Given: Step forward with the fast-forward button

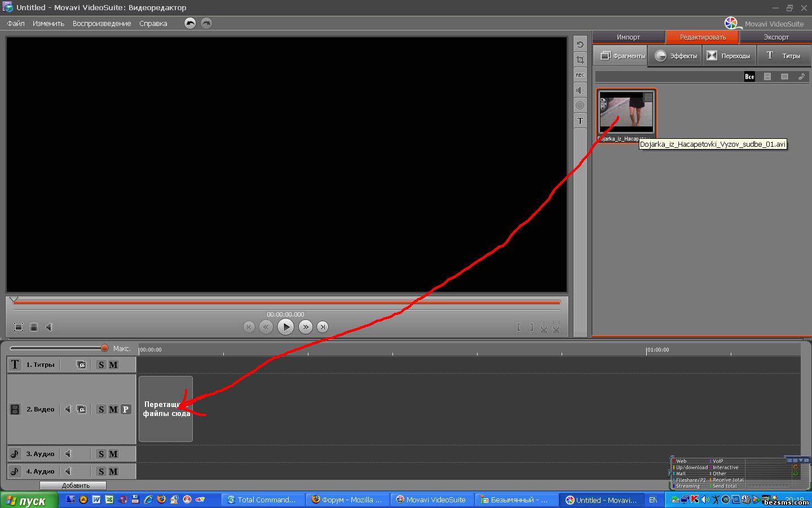Looking at the screenshot, I should pos(306,327).
